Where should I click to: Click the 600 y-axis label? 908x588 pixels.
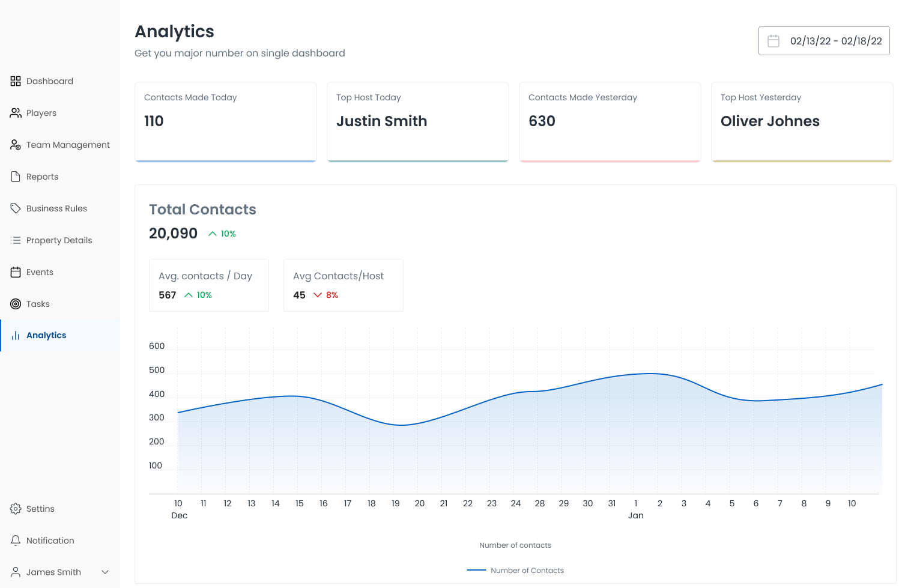click(x=157, y=346)
